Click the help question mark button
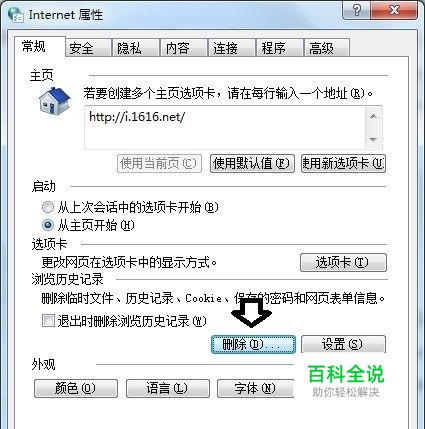This screenshot has width=425, height=429. tap(357, 10)
